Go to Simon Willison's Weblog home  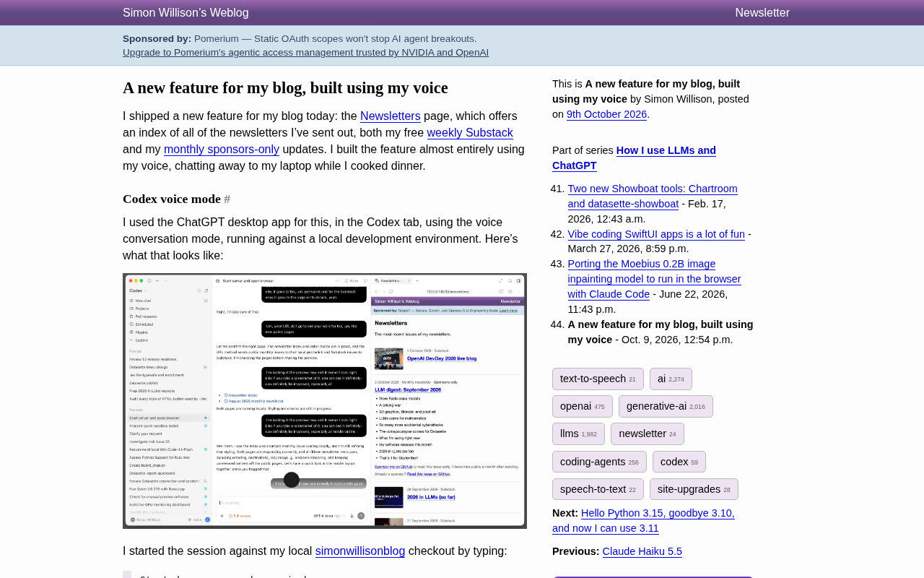pos(186,12)
